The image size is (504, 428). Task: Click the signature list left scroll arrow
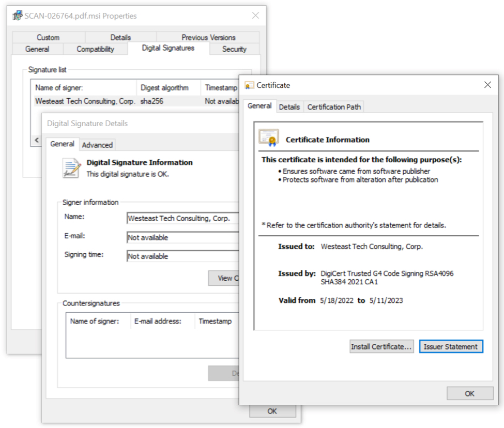click(x=37, y=140)
